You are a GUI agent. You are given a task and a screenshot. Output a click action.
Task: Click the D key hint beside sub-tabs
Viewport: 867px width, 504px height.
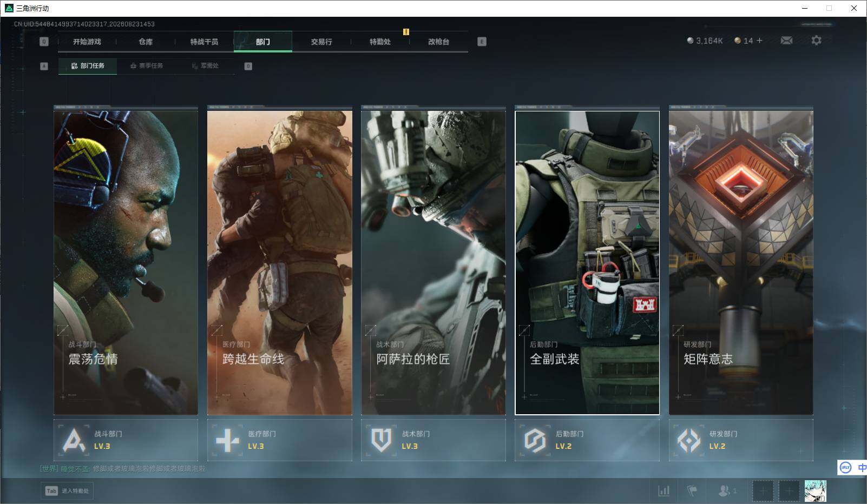click(248, 66)
